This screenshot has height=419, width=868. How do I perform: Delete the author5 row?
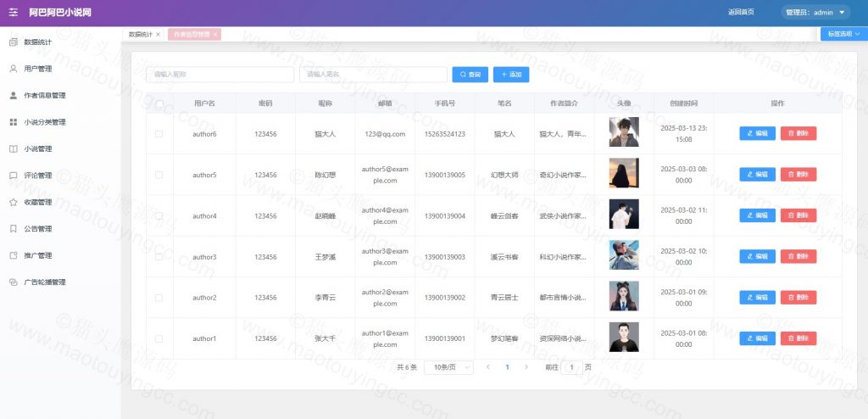point(798,174)
